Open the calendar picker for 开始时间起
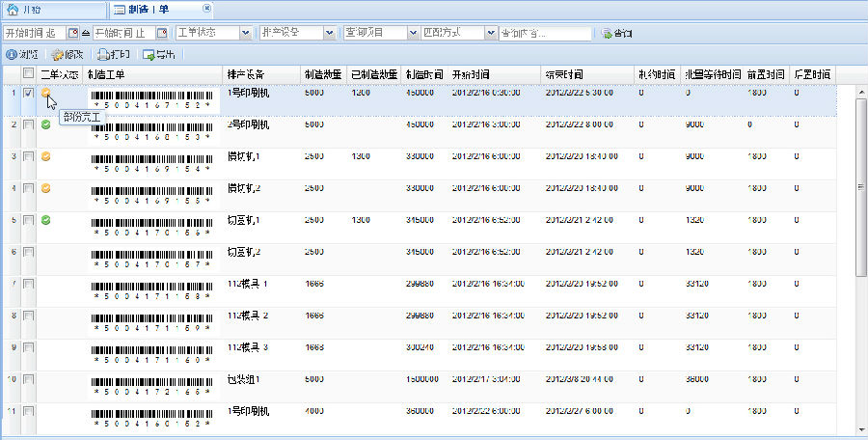868x440 pixels. [x=73, y=33]
